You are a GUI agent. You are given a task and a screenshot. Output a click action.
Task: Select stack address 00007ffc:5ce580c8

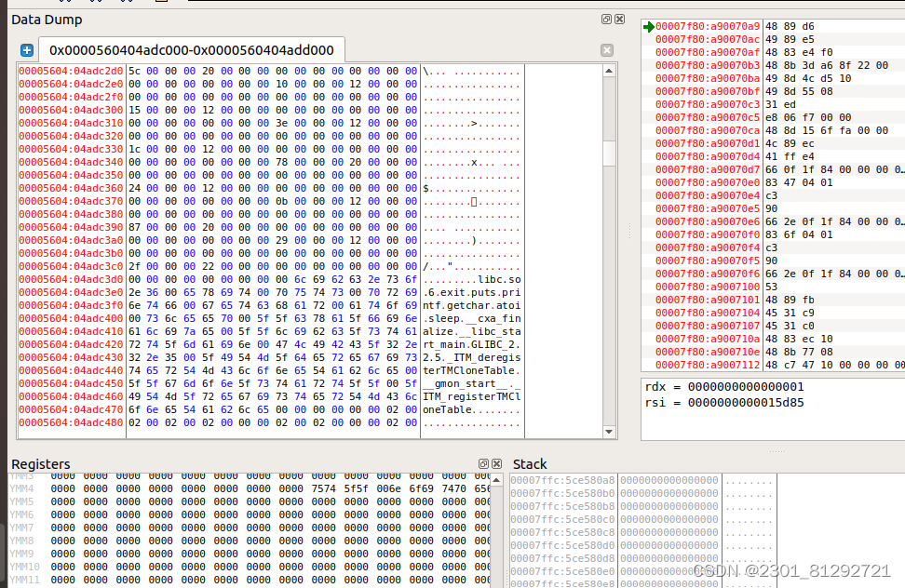pyautogui.click(x=562, y=532)
